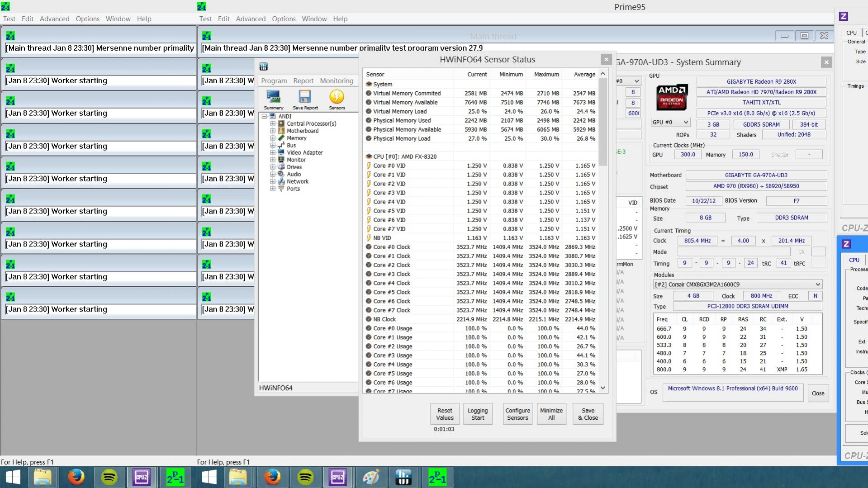Screen dimensions: 868x488
Task: Click the sensor list scroll-down arrow
Action: pyautogui.click(x=602, y=388)
